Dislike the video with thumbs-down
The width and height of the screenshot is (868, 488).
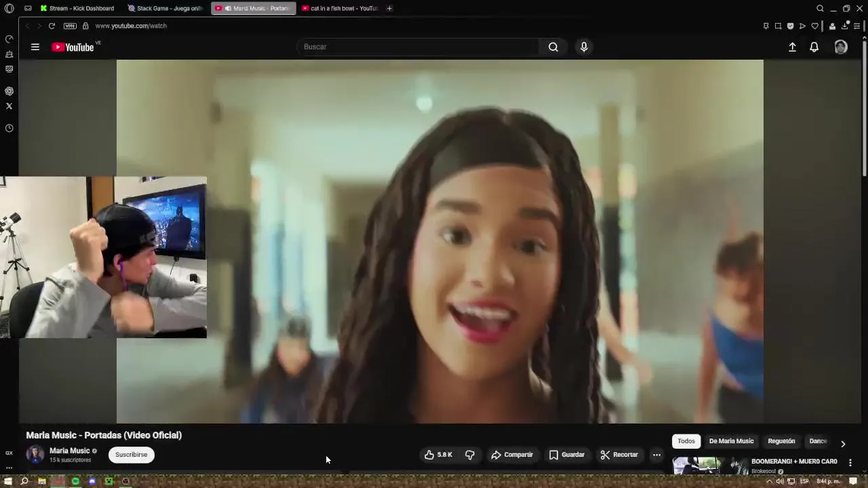tap(470, 455)
